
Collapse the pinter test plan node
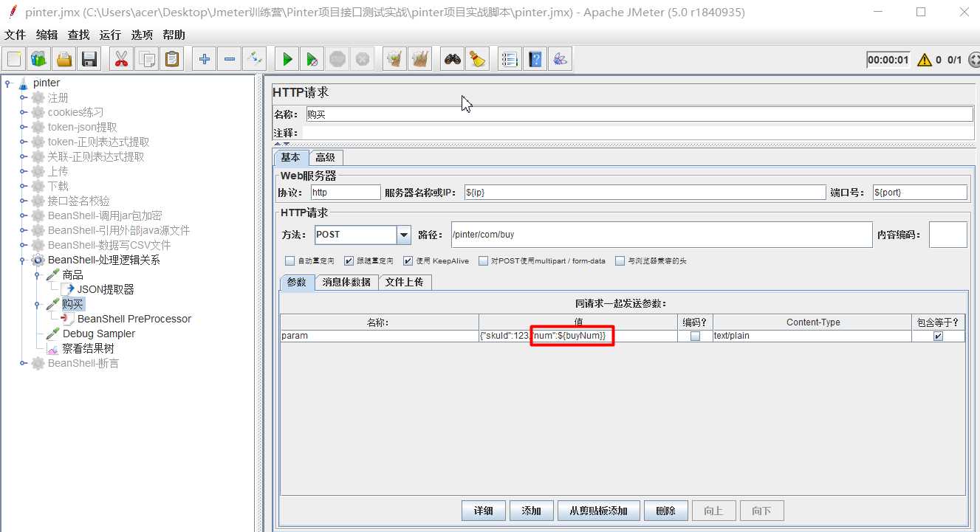(8, 83)
